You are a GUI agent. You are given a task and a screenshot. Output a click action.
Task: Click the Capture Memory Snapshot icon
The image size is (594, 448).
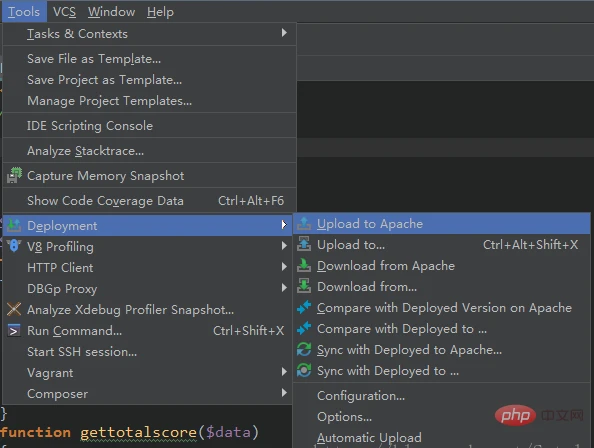click(x=14, y=176)
